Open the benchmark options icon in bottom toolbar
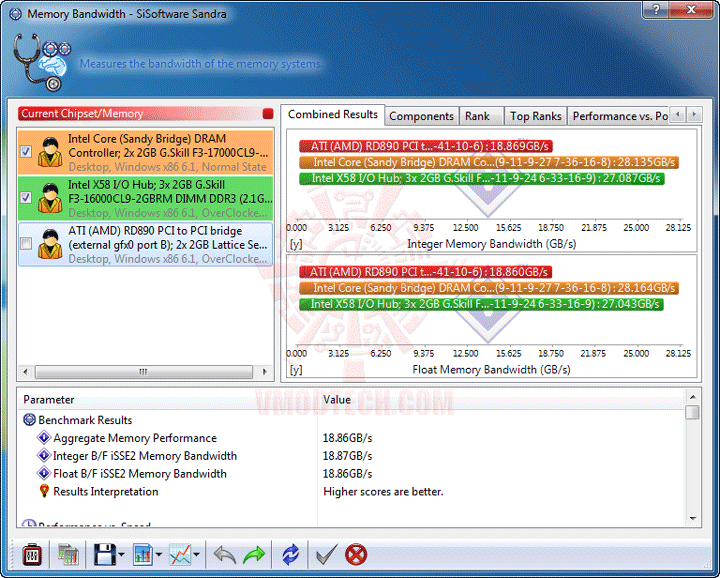Viewport: 720px width, 578px height. click(x=32, y=555)
